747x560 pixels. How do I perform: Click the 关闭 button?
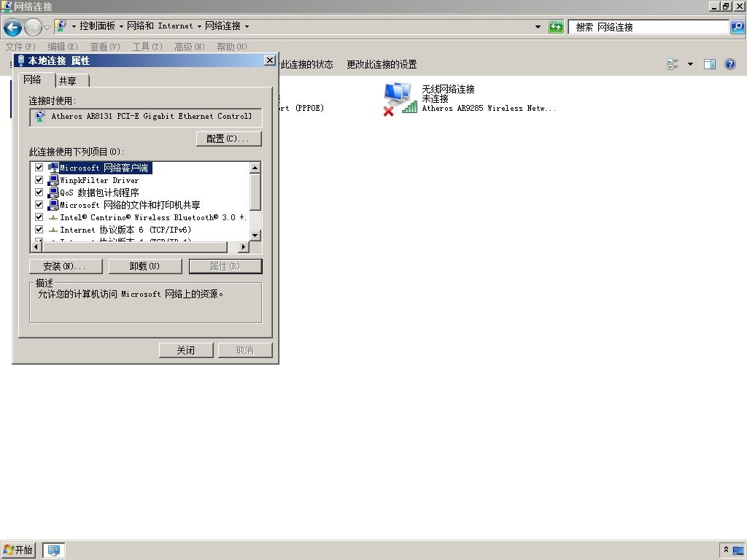coord(186,351)
